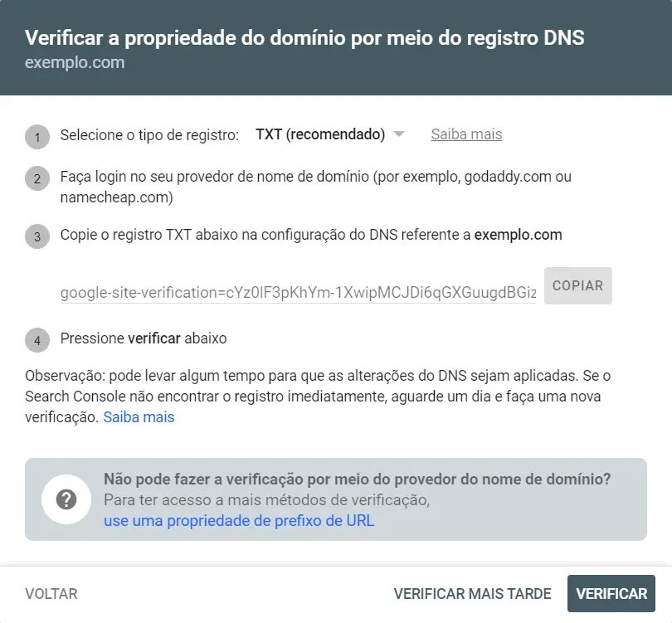Open the record type dropdown arrow

(399, 134)
